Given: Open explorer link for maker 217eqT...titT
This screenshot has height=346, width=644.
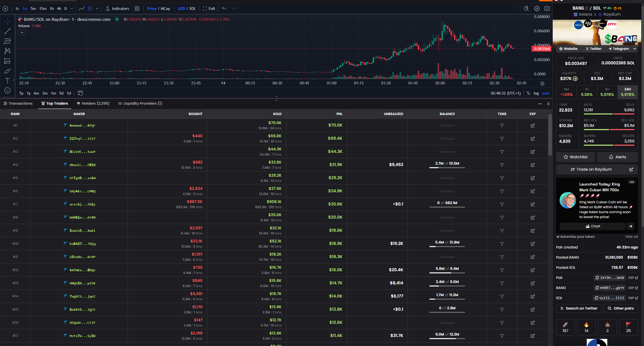Looking at the screenshot, I should 532,139.
